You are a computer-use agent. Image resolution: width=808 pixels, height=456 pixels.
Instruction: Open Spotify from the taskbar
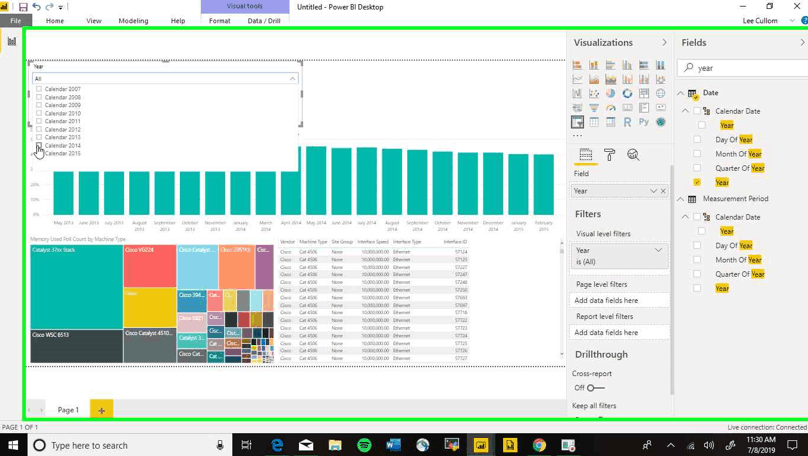(x=364, y=445)
